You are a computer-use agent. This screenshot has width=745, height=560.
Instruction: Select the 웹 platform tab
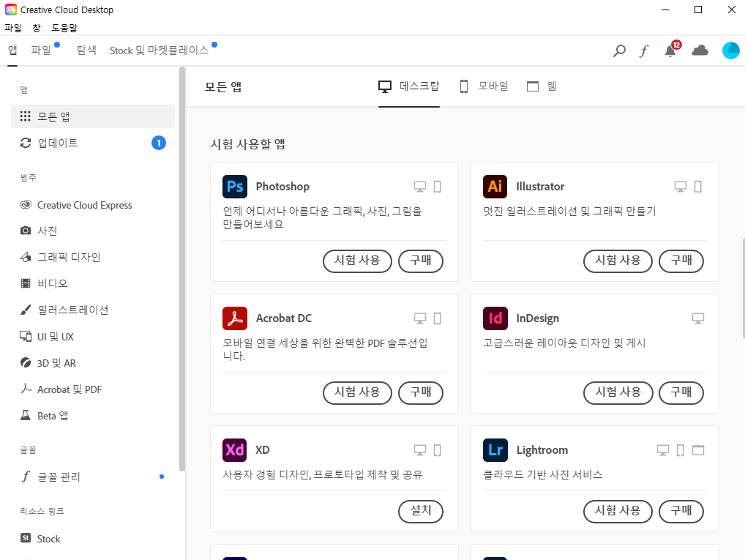click(542, 86)
